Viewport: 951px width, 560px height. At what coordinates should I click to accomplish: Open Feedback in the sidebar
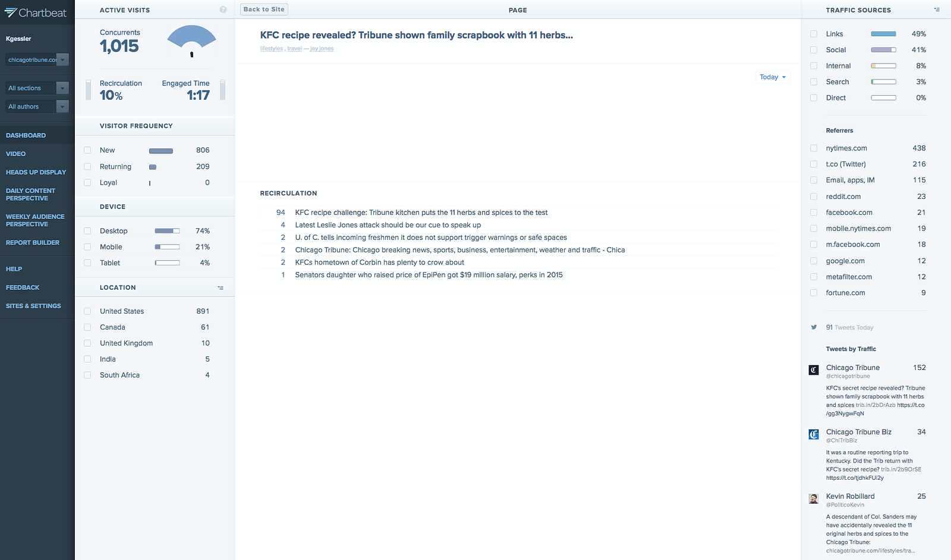point(23,287)
